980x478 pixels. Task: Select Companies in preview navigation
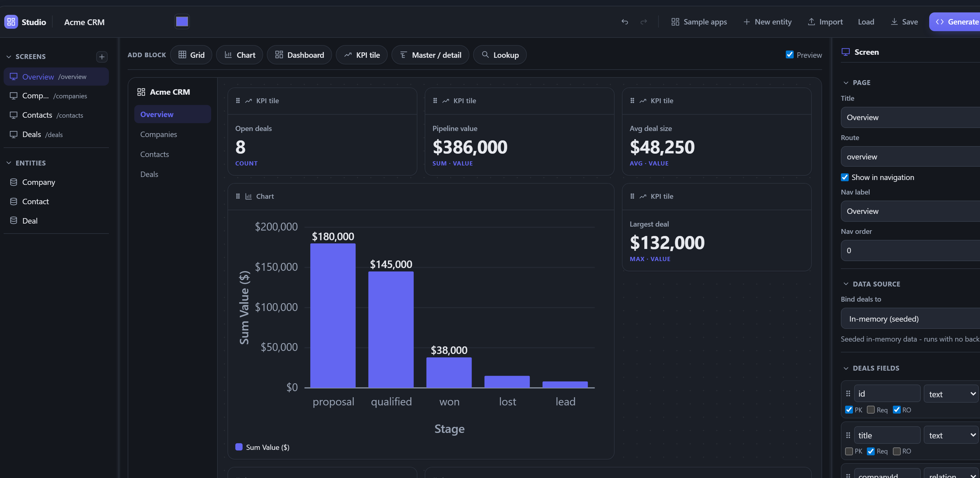[173, 134]
